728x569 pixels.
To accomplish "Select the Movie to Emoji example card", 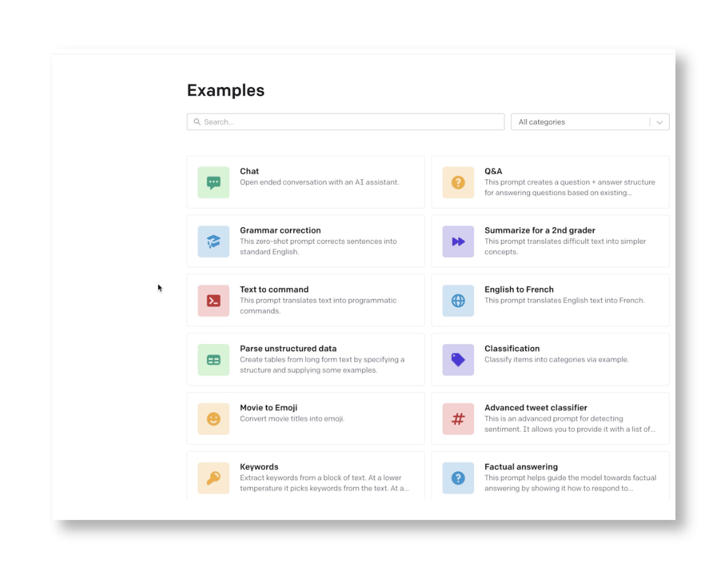I will click(x=306, y=418).
